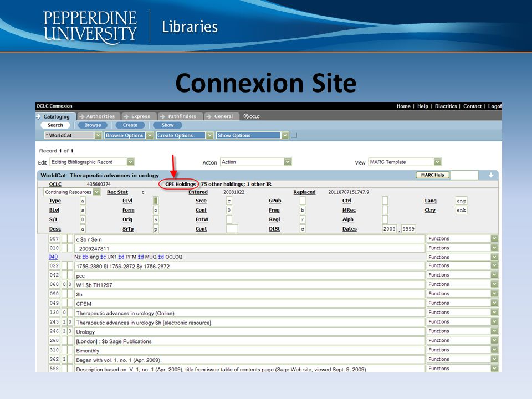
Task: Go to the Home link
Action: 403,106
